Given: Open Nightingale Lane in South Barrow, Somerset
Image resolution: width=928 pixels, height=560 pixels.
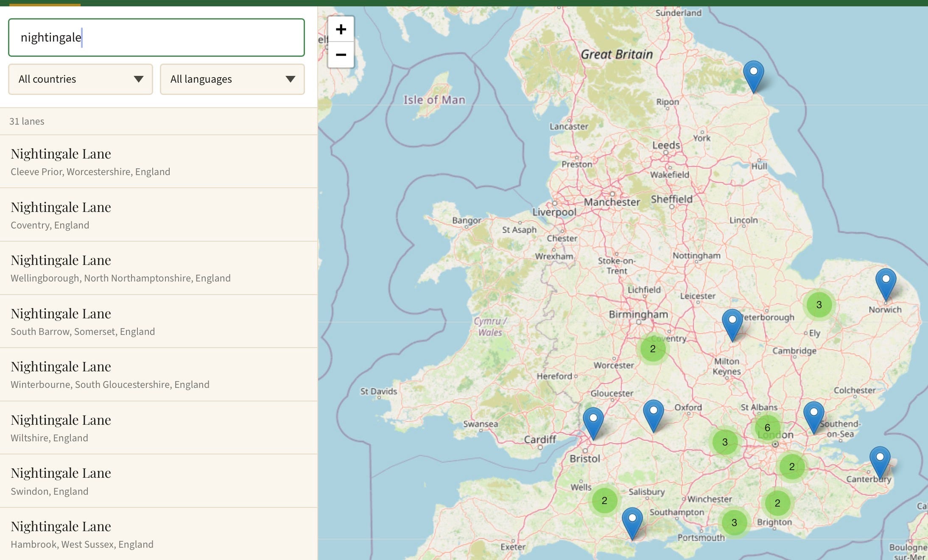Looking at the screenshot, I should point(159,321).
